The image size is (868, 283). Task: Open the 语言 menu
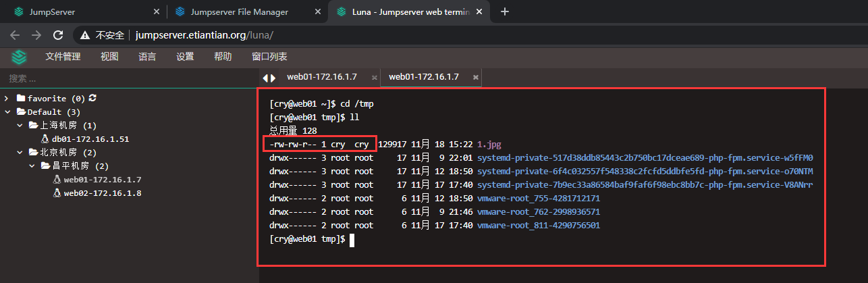(x=147, y=57)
